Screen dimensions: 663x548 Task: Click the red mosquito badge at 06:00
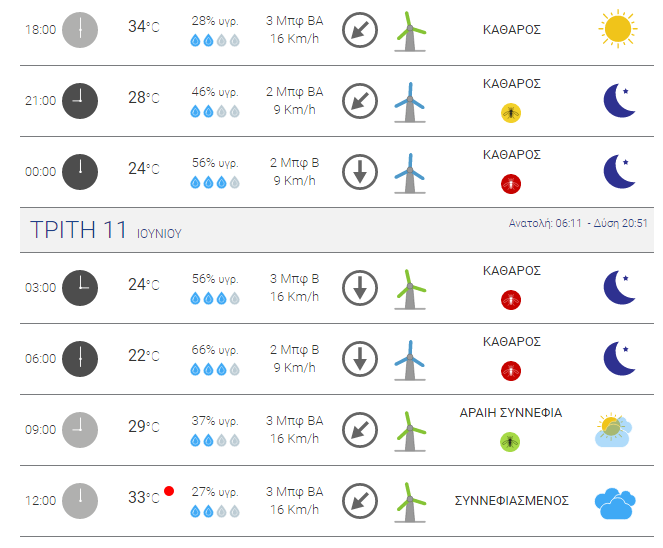511,371
